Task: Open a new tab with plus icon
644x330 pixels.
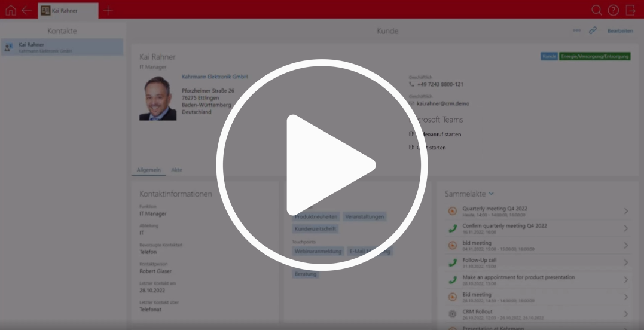Action: pos(108,10)
